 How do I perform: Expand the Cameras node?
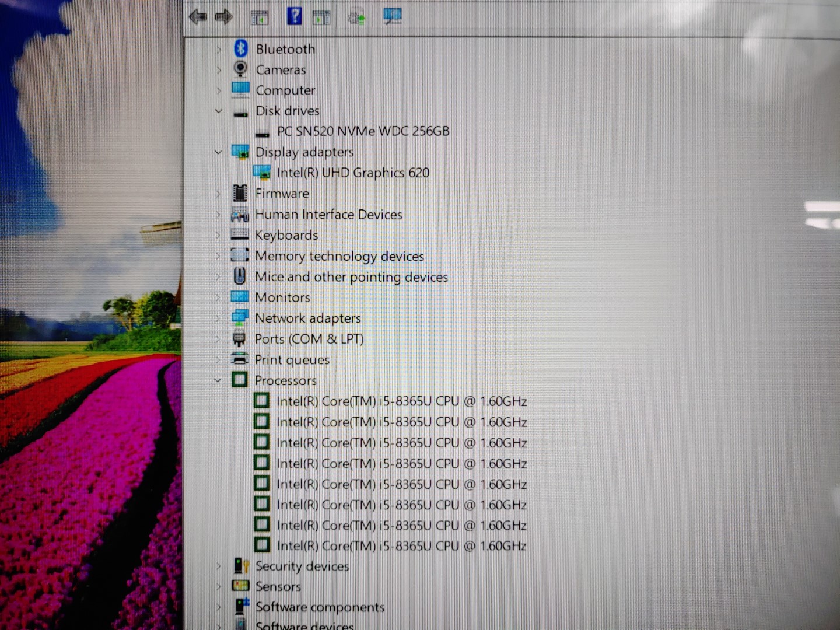219,70
